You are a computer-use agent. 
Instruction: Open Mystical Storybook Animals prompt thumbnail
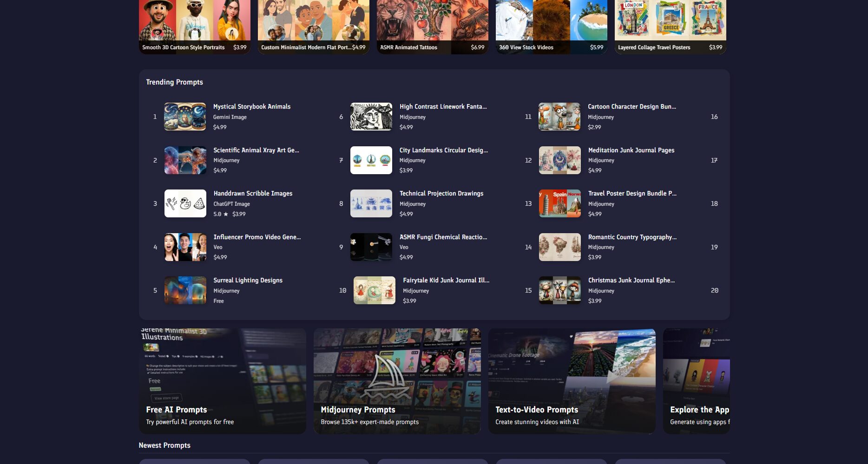point(185,117)
